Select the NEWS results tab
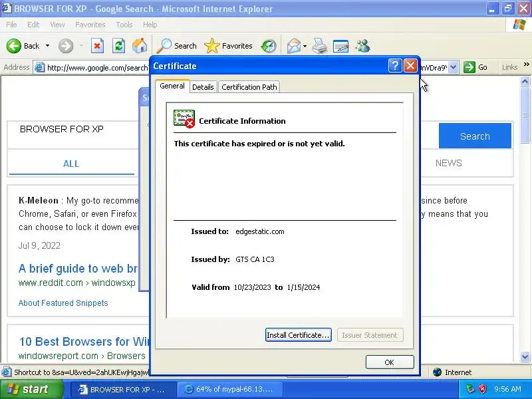This screenshot has height=399, width=532. (x=448, y=163)
